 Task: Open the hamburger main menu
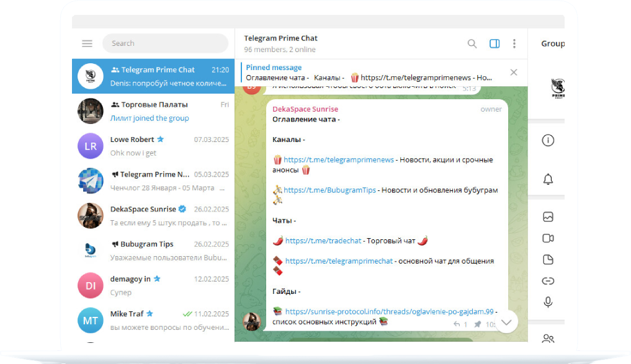[x=87, y=43]
